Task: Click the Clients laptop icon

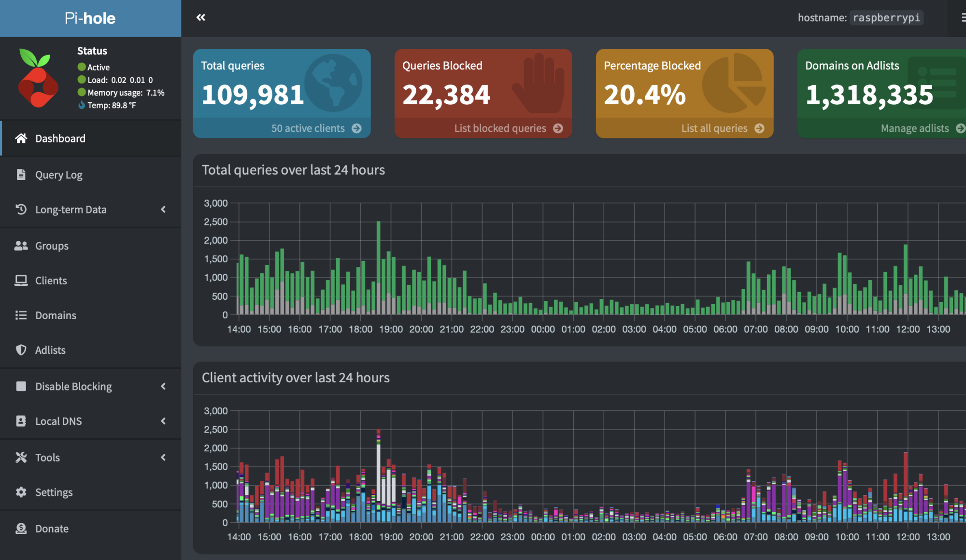Action: pyautogui.click(x=21, y=280)
